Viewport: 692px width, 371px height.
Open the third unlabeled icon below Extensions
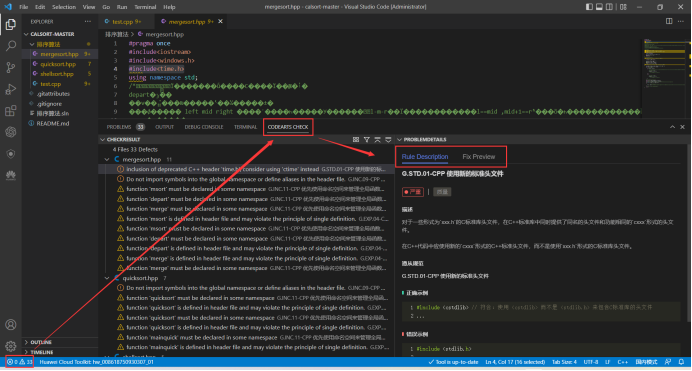coord(11,132)
